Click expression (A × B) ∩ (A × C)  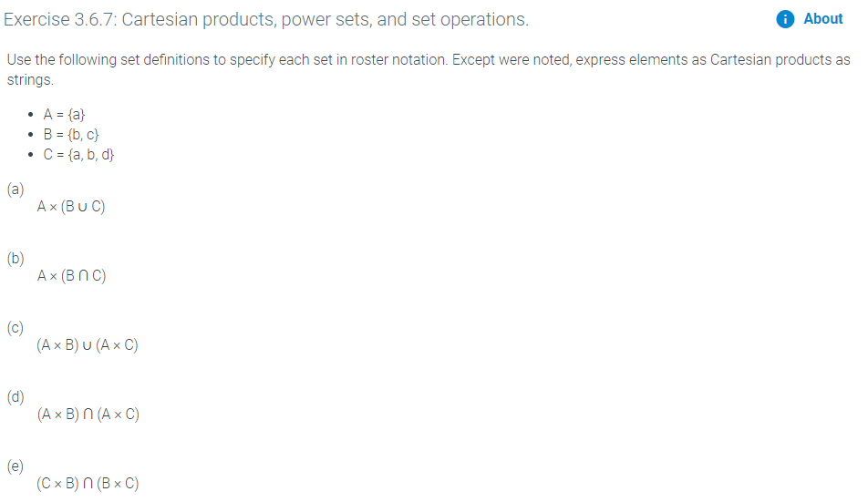[88, 415]
